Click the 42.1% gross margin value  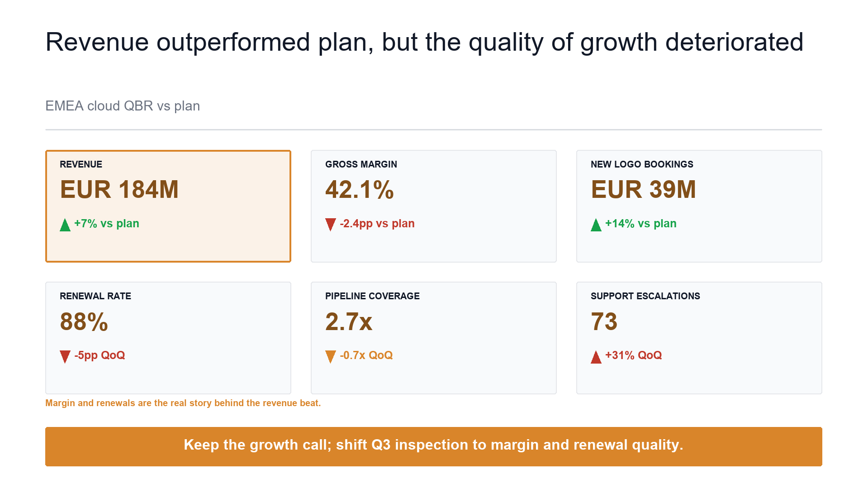(x=360, y=189)
